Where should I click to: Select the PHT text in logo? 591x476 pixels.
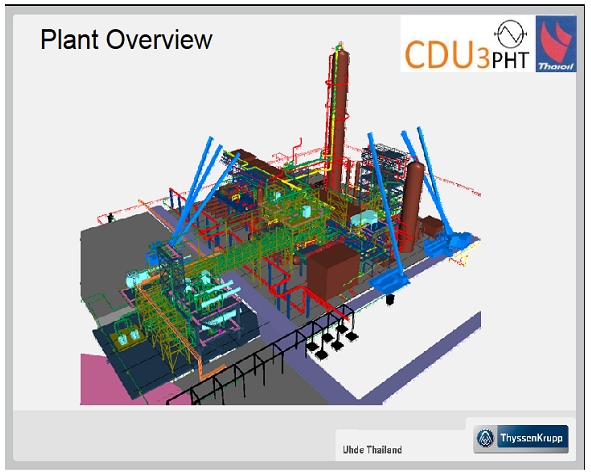(x=510, y=61)
